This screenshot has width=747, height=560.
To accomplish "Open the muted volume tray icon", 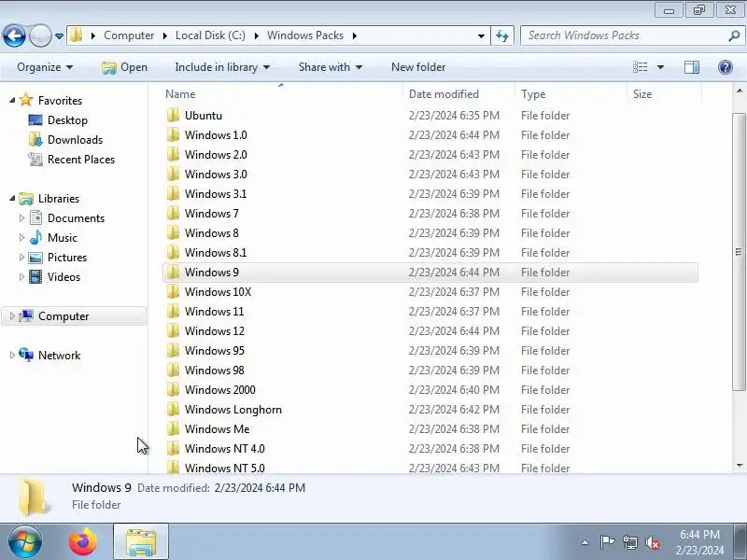I will coord(652,542).
